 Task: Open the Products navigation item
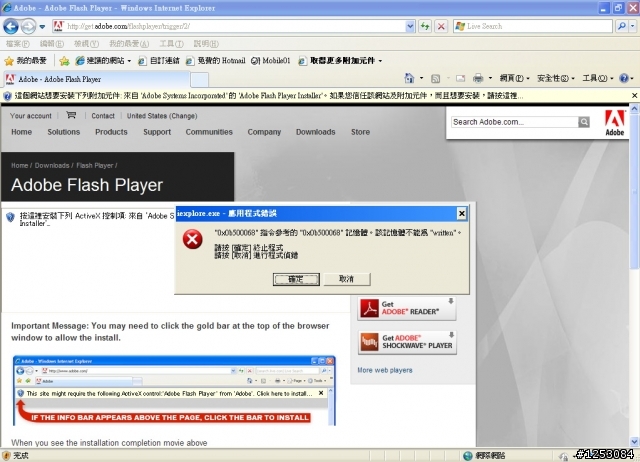[x=111, y=132]
